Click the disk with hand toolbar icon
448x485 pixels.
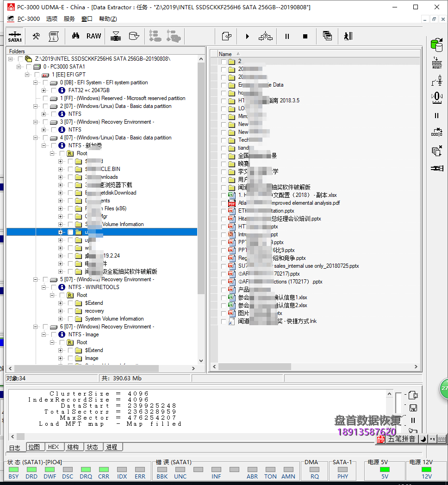tap(134, 36)
